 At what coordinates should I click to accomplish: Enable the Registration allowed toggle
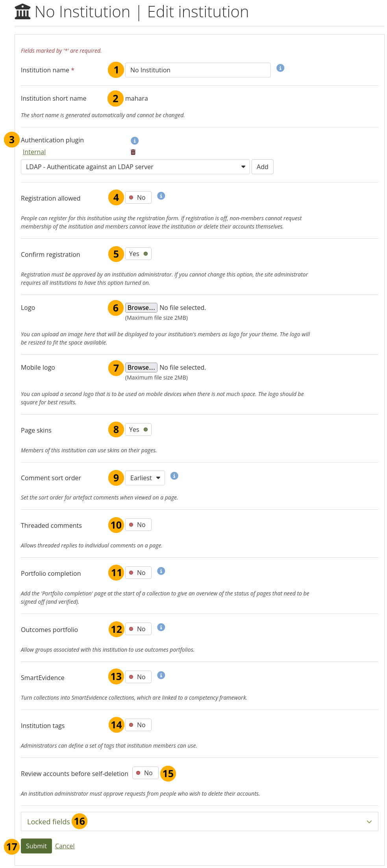pyautogui.click(x=138, y=197)
